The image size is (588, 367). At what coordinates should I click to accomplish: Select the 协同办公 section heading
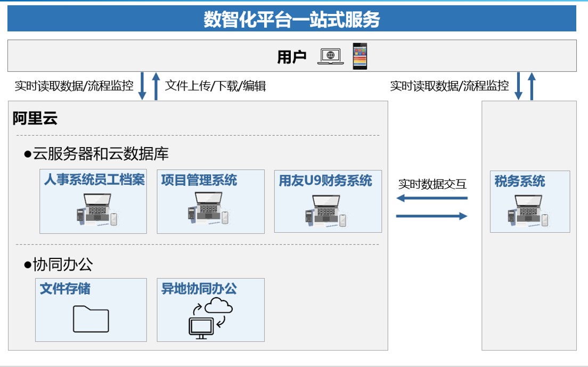(x=59, y=264)
